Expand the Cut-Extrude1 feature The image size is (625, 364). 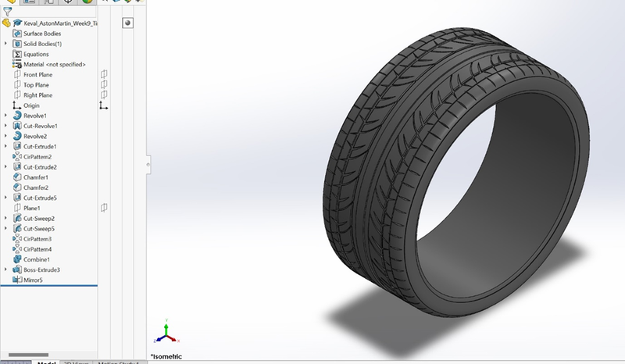[x=5, y=146]
